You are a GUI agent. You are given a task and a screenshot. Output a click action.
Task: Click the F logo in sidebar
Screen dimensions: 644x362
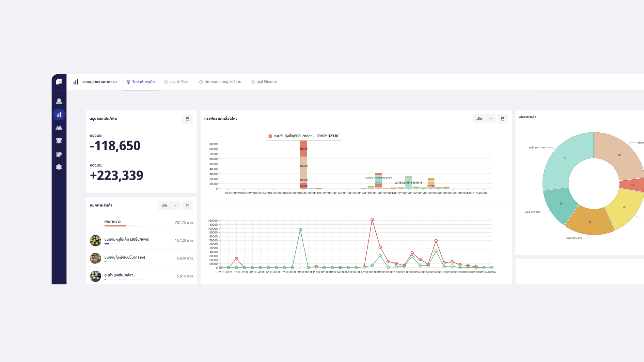(x=59, y=82)
